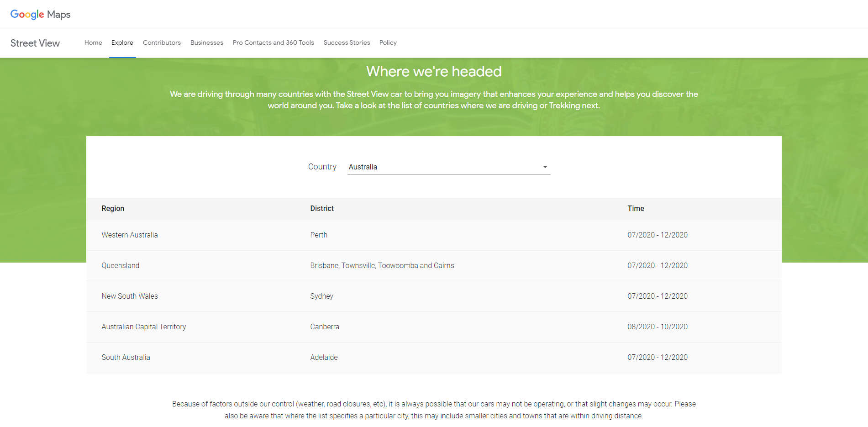Click the Queensland row time value
Viewport: 868px width, 427px height.
(x=658, y=265)
